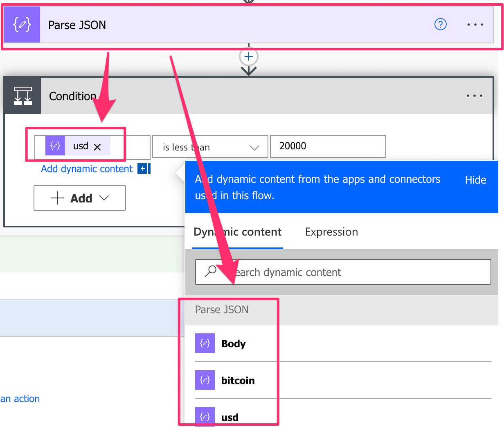The width and height of the screenshot is (504, 427).
Task: Select the Dynamic content tab
Action: 237,232
